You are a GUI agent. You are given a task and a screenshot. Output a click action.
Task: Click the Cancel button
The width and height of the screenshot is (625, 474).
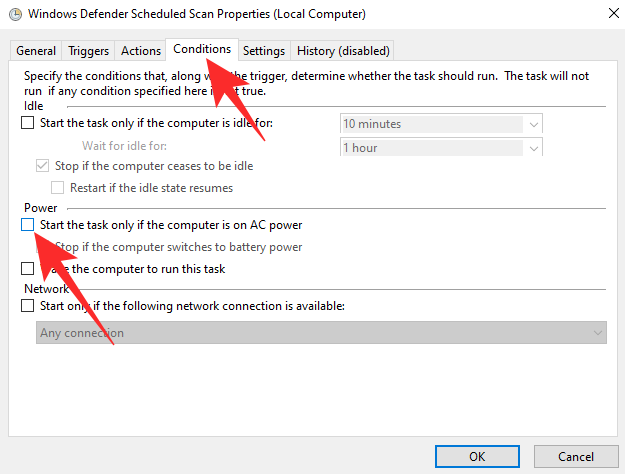[x=575, y=457]
